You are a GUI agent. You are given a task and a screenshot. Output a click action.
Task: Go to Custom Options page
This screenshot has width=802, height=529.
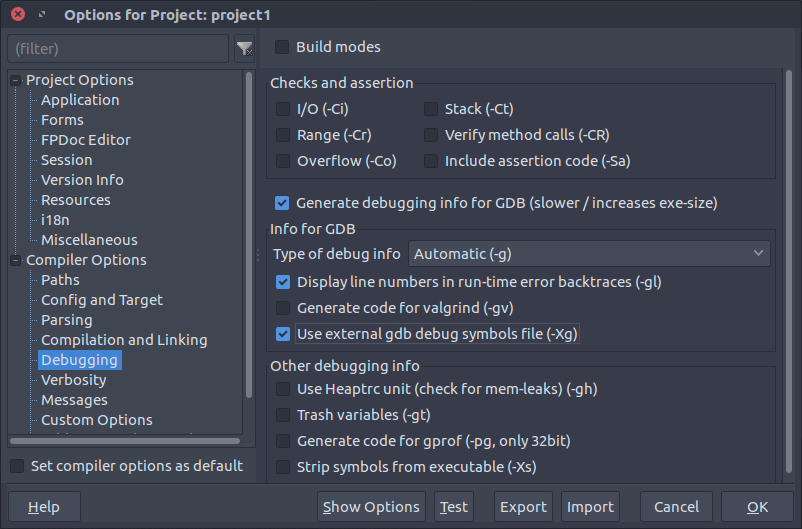tap(97, 420)
